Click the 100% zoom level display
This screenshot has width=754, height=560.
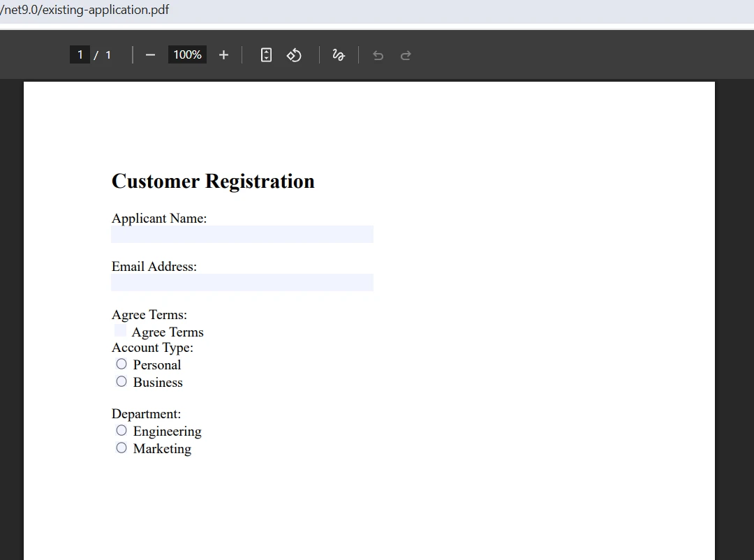187,54
